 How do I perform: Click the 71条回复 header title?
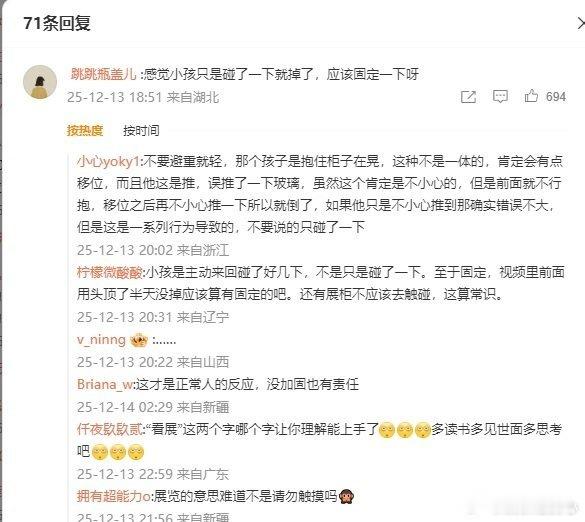click(57, 23)
